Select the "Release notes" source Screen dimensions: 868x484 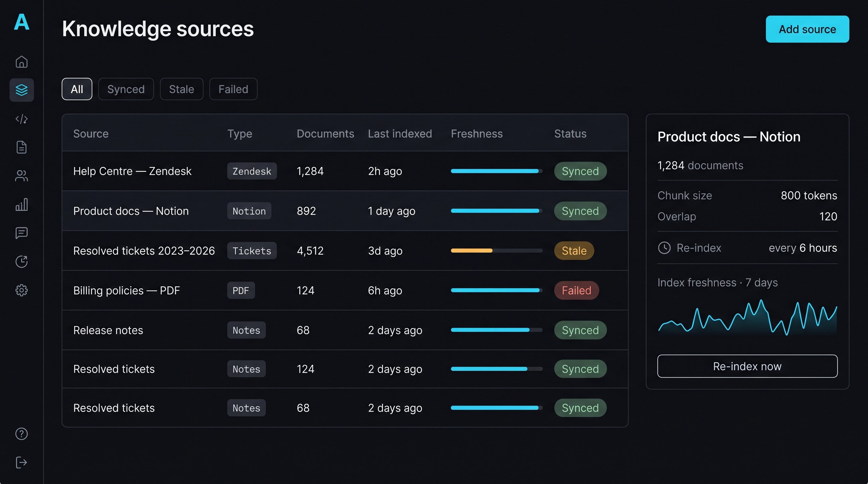108,330
